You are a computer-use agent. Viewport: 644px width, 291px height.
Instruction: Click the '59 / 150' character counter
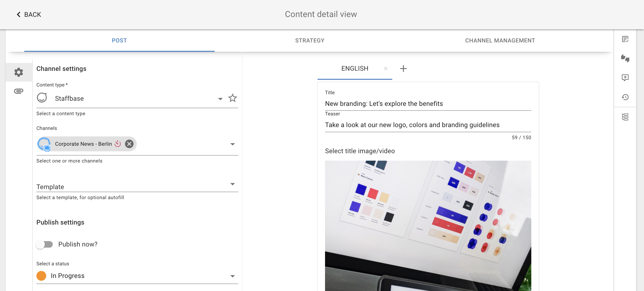click(521, 137)
